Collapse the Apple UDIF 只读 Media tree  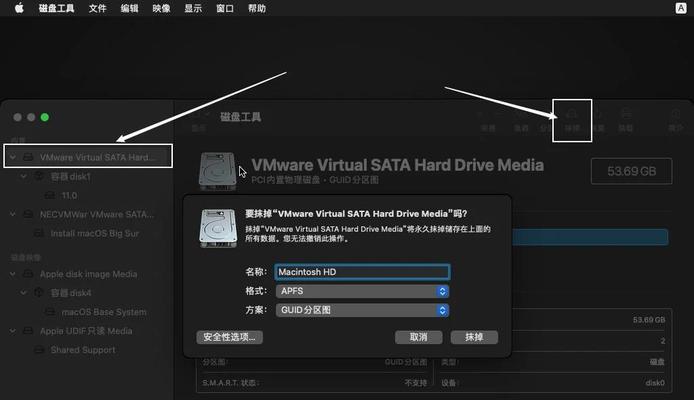click(x=13, y=331)
